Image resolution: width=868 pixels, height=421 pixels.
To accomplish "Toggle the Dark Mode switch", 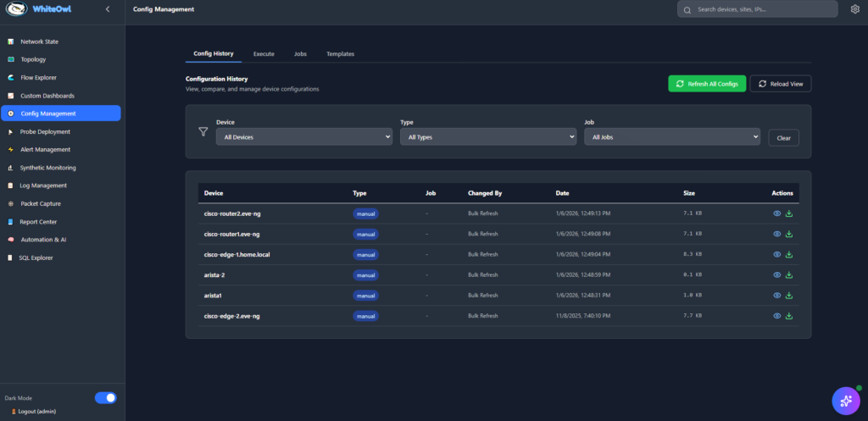I will [105, 397].
